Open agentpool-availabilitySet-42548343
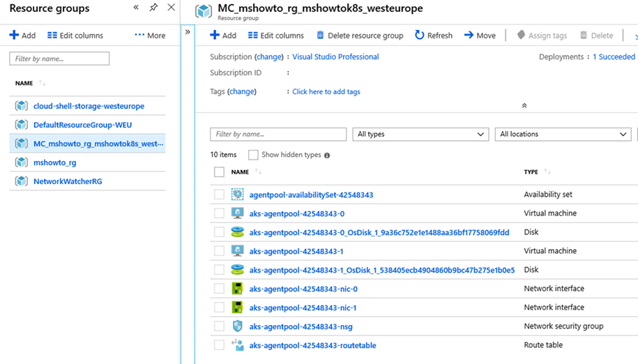This screenshot has width=638, height=364. pyautogui.click(x=311, y=195)
